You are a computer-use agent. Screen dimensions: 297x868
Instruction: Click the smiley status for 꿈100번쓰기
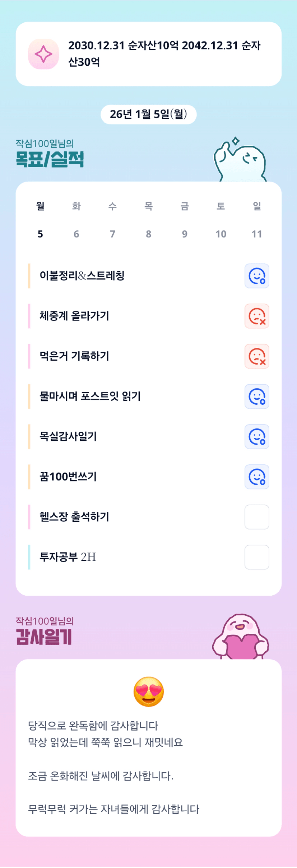click(x=257, y=477)
